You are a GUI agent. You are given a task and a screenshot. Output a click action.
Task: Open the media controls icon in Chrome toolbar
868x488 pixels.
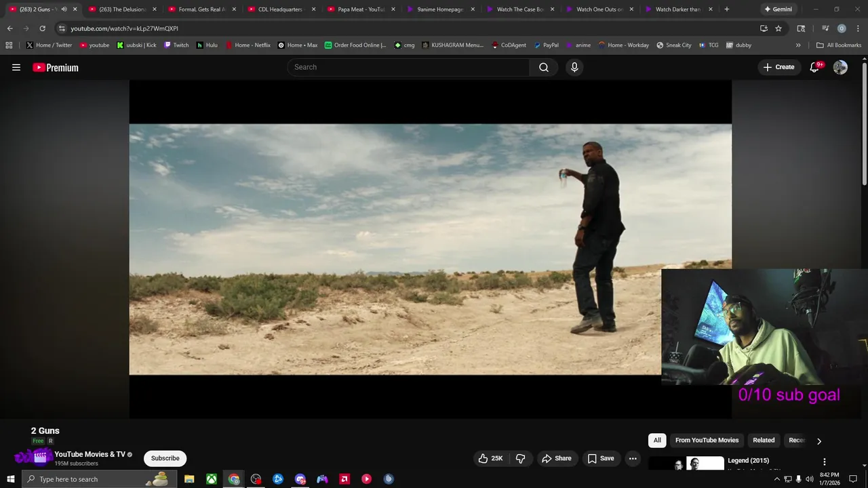click(825, 28)
